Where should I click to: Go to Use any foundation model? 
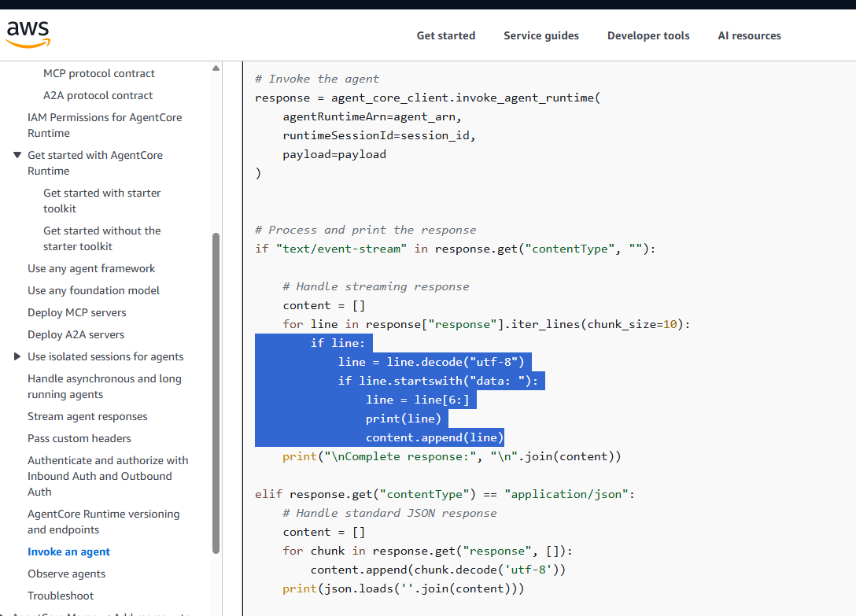[94, 290]
